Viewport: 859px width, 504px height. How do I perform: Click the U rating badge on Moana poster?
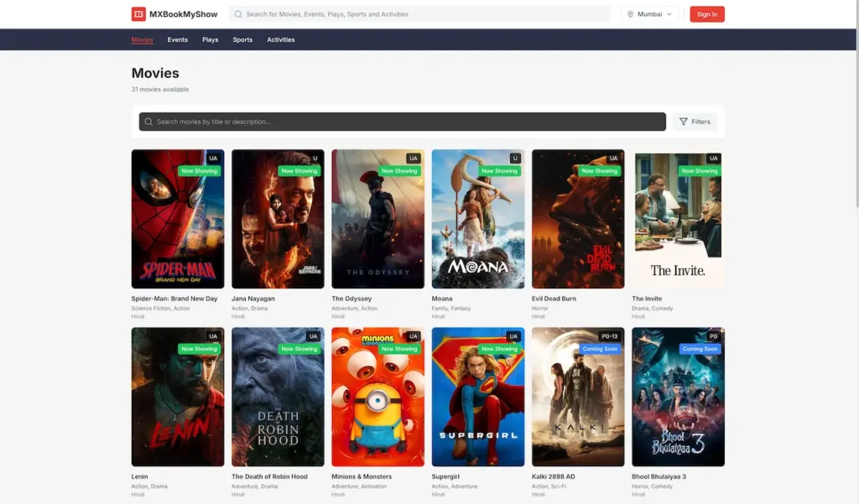click(515, 158)
